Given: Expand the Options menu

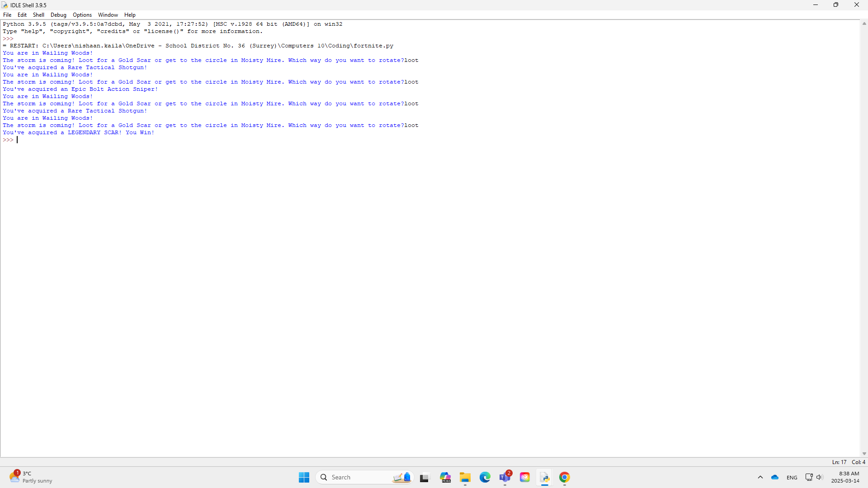Looking at the screenshot, I should [82, 15].
